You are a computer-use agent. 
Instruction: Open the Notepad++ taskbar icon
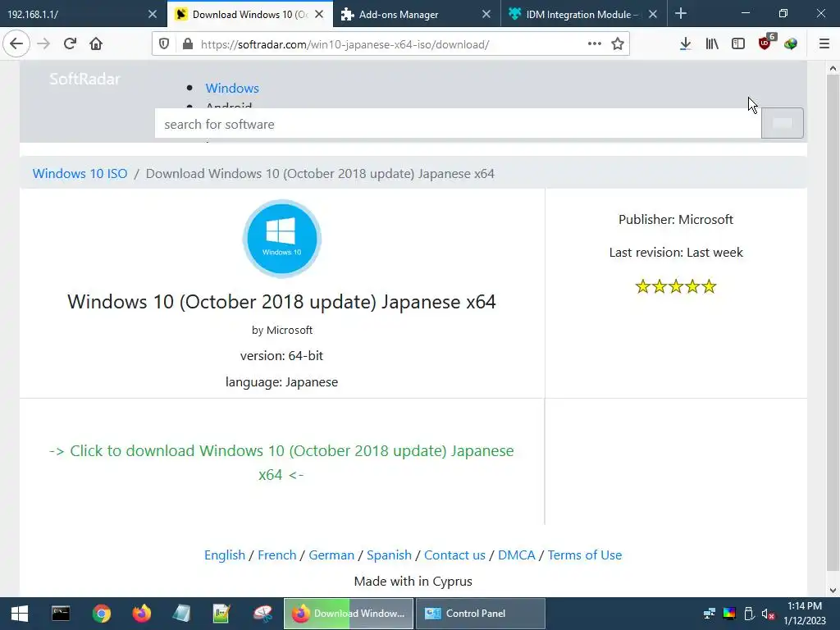tap(221, 614)
